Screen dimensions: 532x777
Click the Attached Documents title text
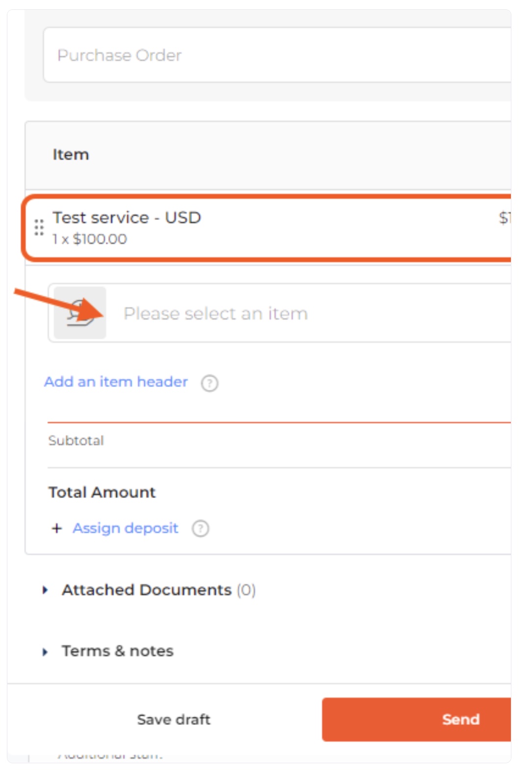[x=146, y=590]
